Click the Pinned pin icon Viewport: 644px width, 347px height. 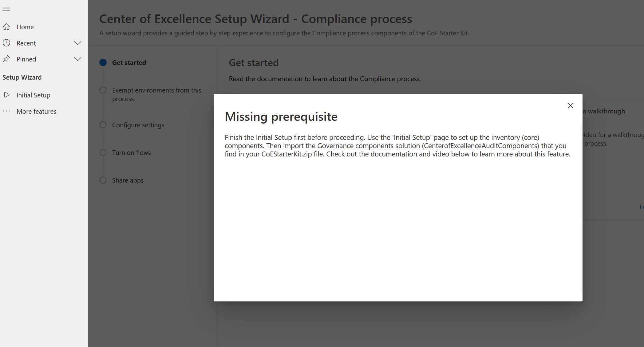point(7,59)
